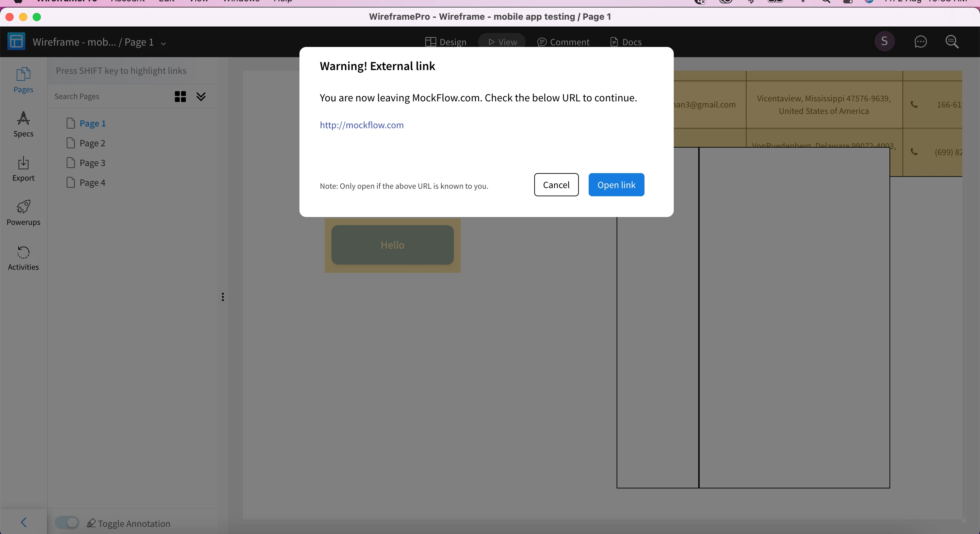This screenshot has height=534, width=980.
Task: Open the Docs tab
Action: 626,42
